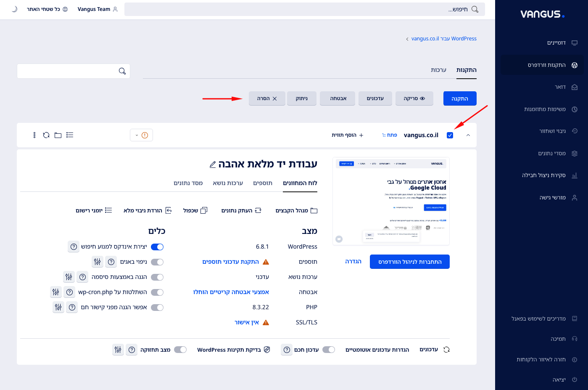588x390 pixels.
Task: Click the הסרה remove button
Action: (267, 98)
